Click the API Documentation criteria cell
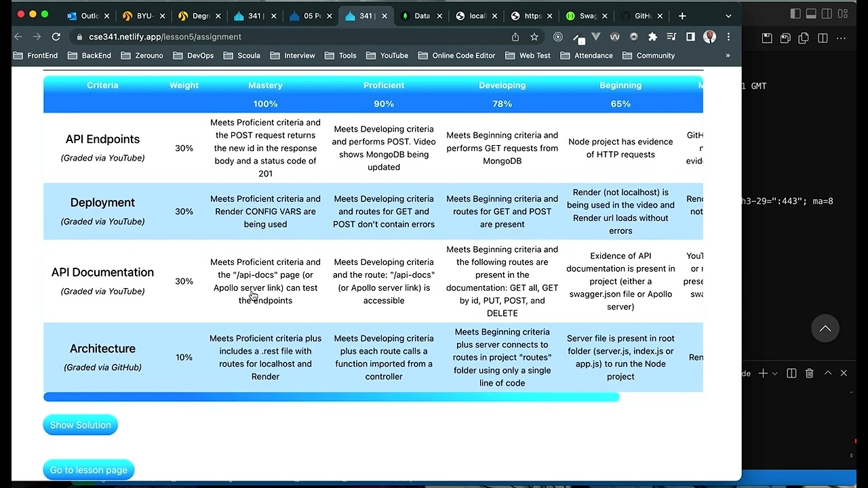 (102, 281)
